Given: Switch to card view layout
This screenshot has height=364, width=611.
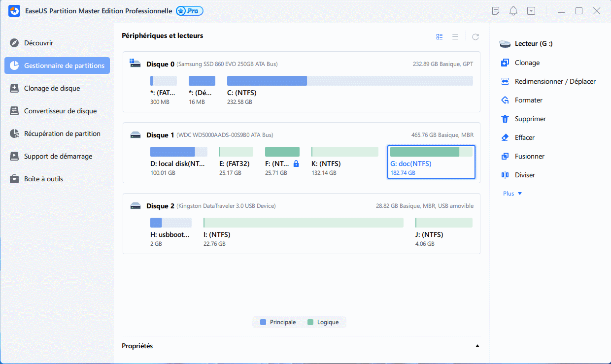Looking at the screenshot, I should point(440,36).
